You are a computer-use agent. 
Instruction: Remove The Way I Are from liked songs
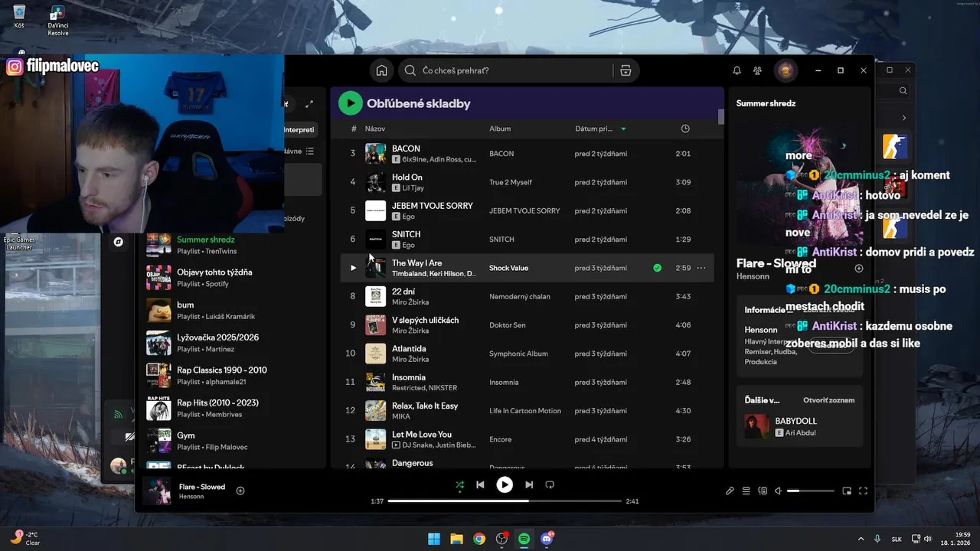pos(657,268)
